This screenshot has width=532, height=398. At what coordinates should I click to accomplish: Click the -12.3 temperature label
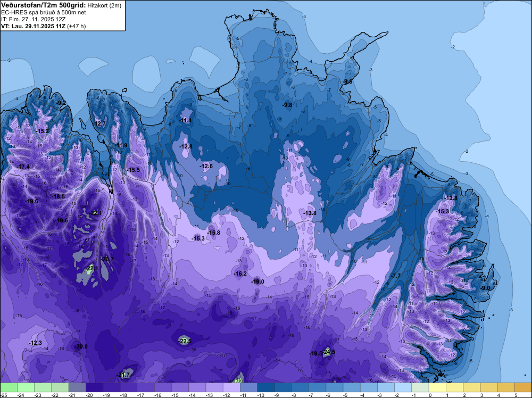point(35,343)
